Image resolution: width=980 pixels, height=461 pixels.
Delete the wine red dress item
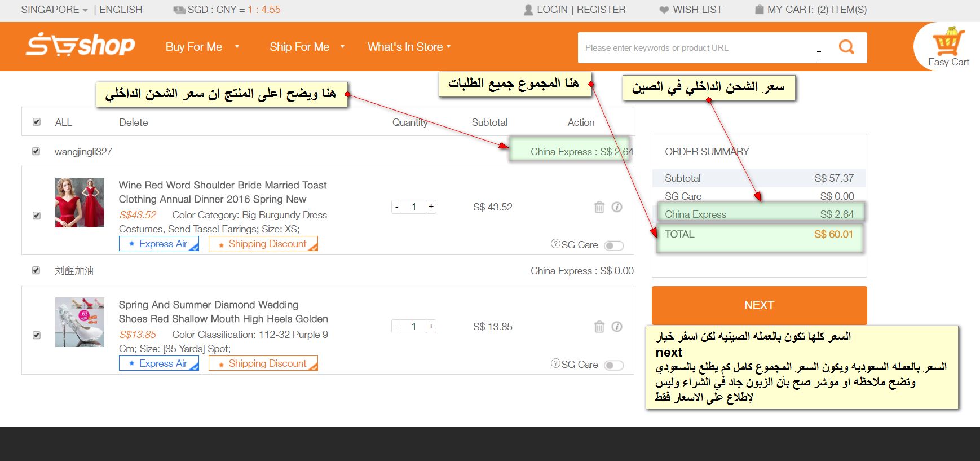pyautogui.click(x=599, y=207)
